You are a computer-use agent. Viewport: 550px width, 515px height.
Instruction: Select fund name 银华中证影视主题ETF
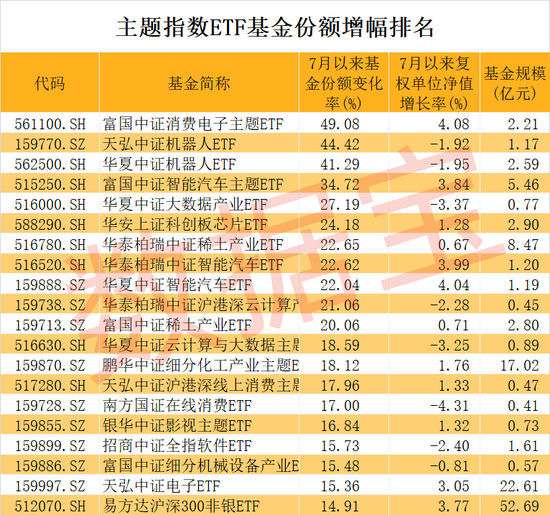177,426
